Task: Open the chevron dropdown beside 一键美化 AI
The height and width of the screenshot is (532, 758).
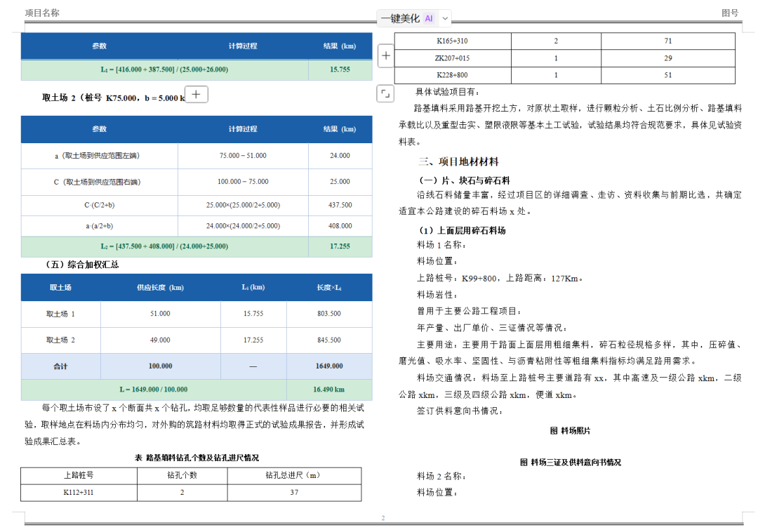Action: click(445, 18)
